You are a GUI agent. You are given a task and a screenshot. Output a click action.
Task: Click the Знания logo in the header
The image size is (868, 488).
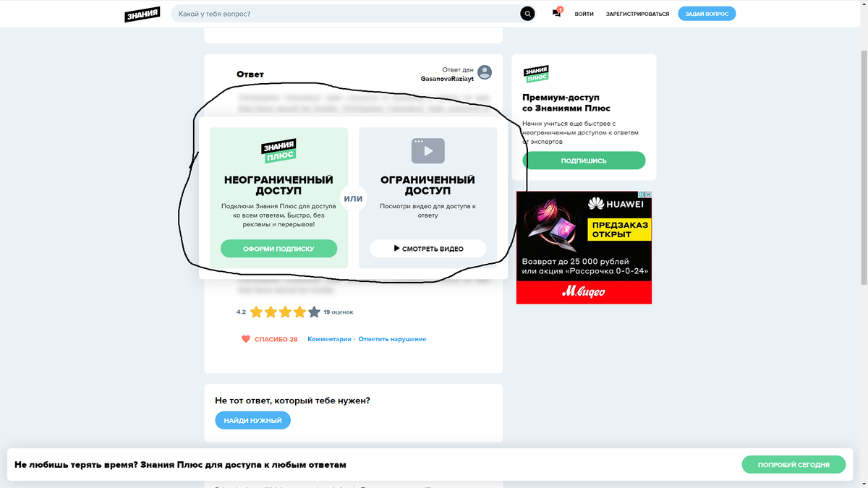142,14
